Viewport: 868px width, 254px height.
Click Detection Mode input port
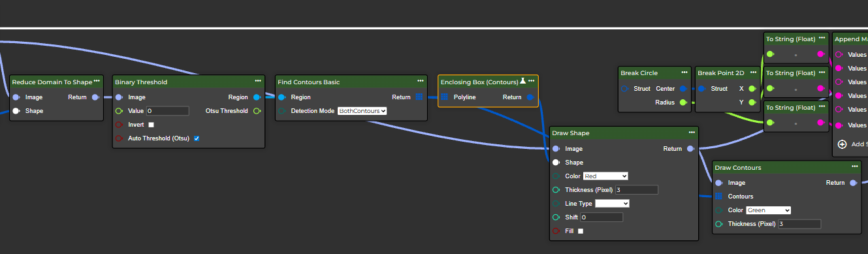coord(281,111)
